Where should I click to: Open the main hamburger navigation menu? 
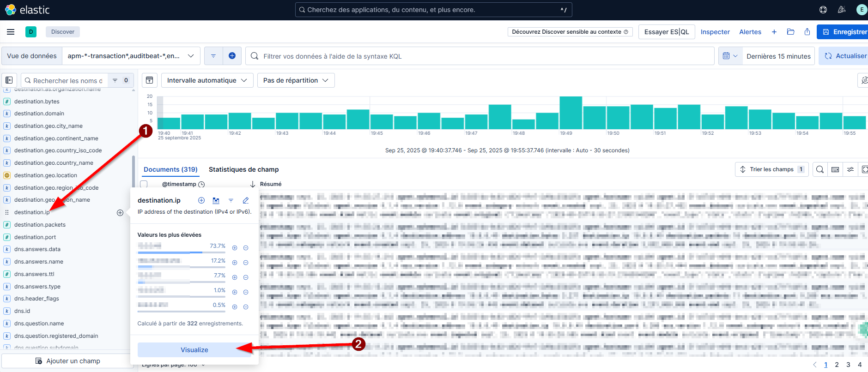[11, 32]
